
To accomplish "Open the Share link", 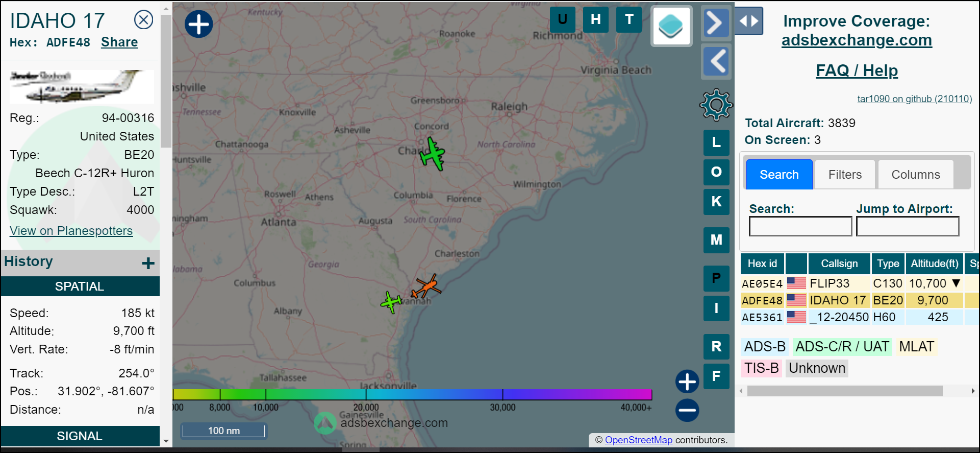I will (119, 42).
